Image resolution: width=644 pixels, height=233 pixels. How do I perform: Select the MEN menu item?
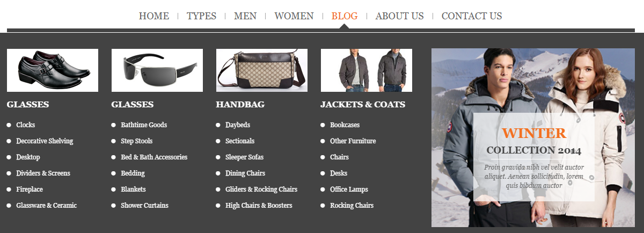pos(245,16)
